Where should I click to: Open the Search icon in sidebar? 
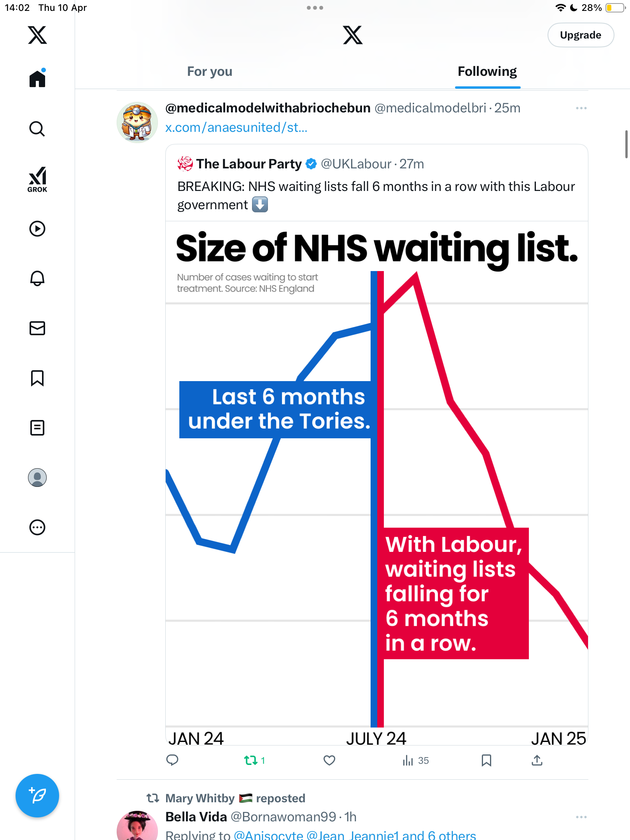[37, 129]
